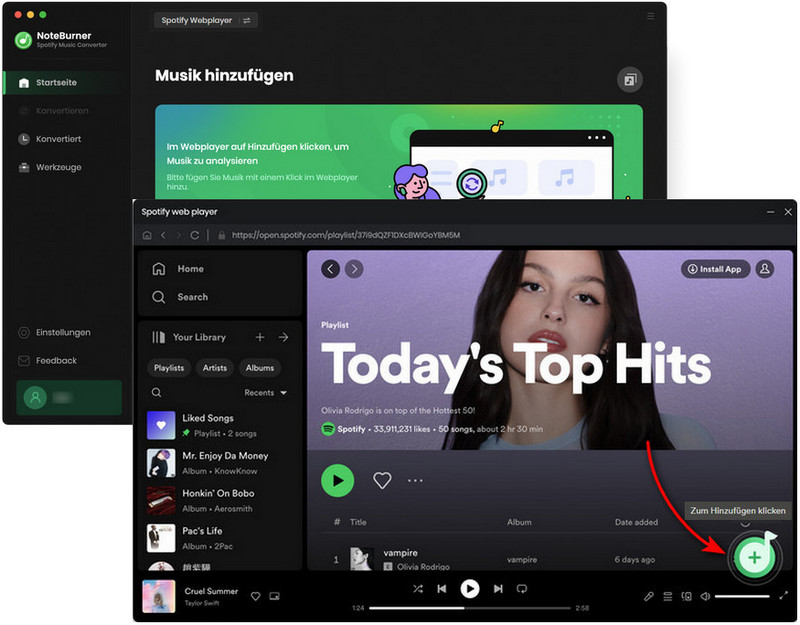Click the Spotify Webplayer switch button
This screenshot has width=800, height=625.
pos(206,20)
